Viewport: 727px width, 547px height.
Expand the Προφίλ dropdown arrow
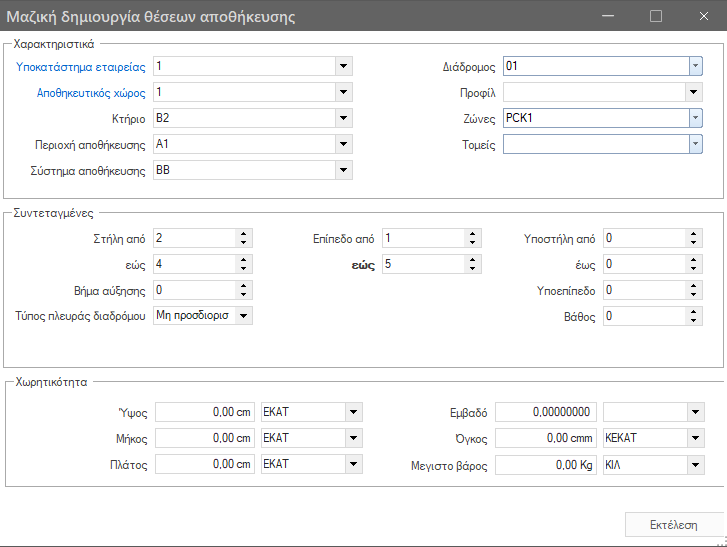pyautogui.click(x=694, y=92)
